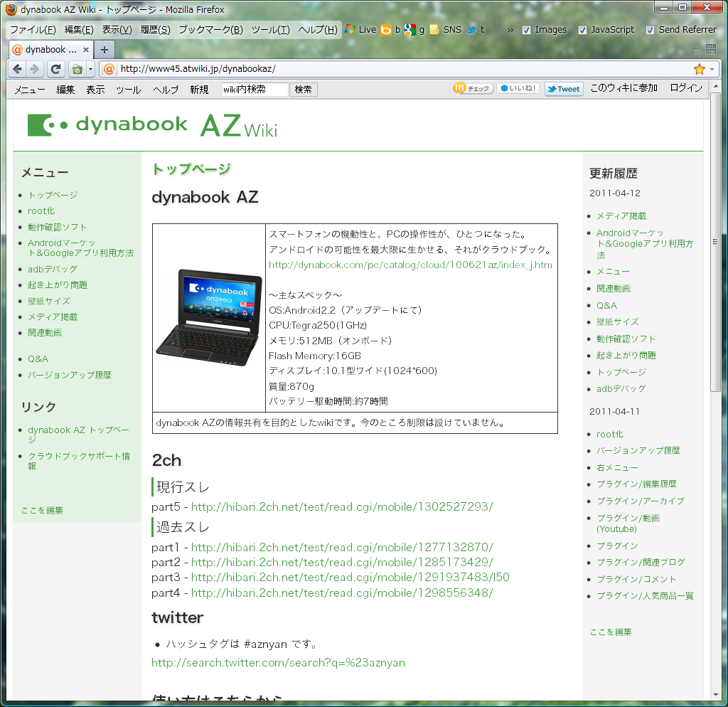Open バージョンアップ履歴 in left menu
The image size is (728, 707).
(70, 375)
